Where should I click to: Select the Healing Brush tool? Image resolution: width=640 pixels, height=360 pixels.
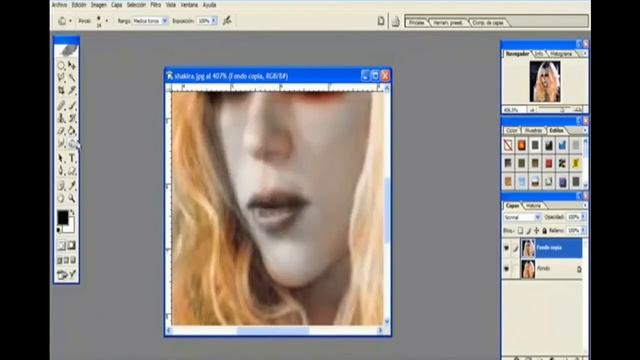61,106
